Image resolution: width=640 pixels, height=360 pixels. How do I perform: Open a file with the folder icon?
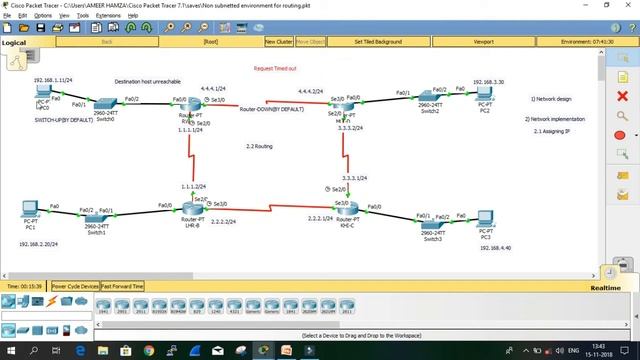click(24, 28)
